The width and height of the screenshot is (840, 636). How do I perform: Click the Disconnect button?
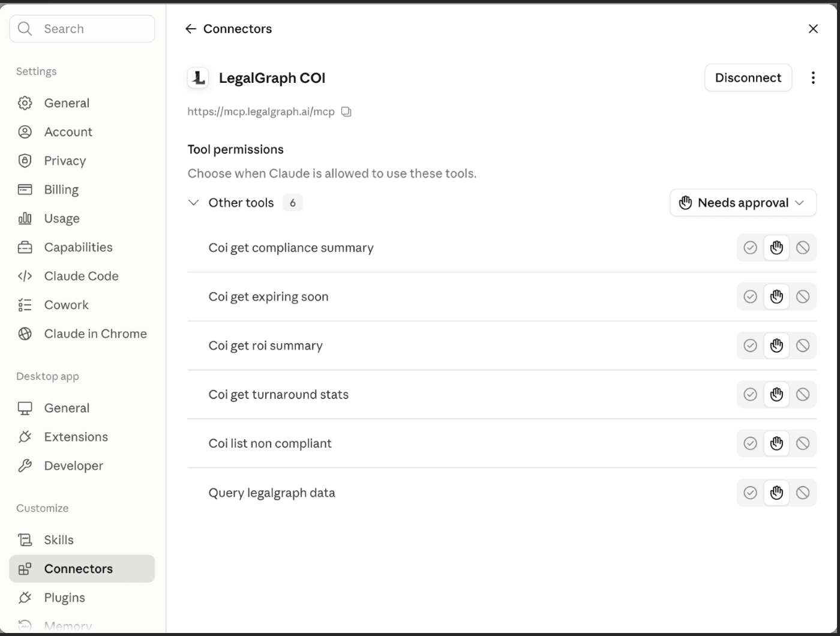tap(748, 78)
